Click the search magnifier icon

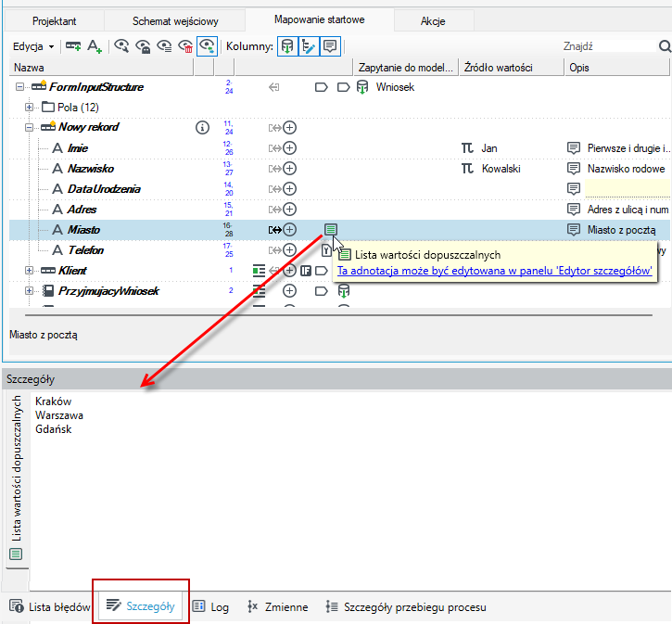coord(665,46)
